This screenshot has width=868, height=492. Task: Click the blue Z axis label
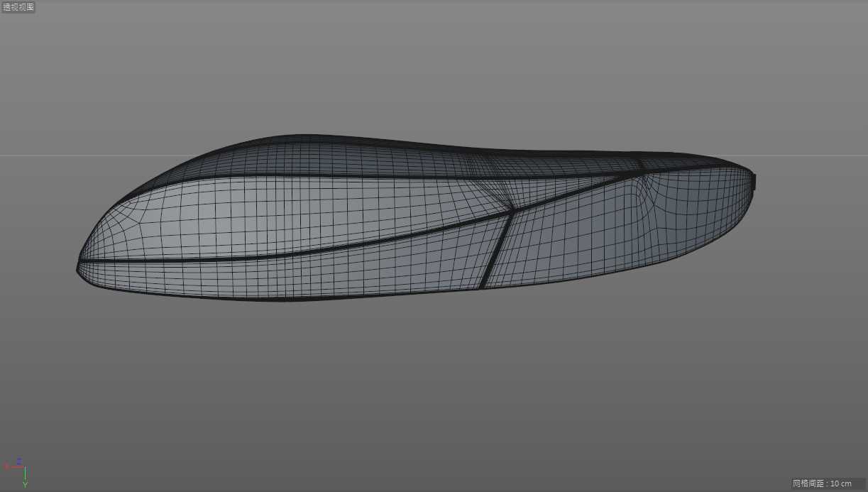click(20, 460)
